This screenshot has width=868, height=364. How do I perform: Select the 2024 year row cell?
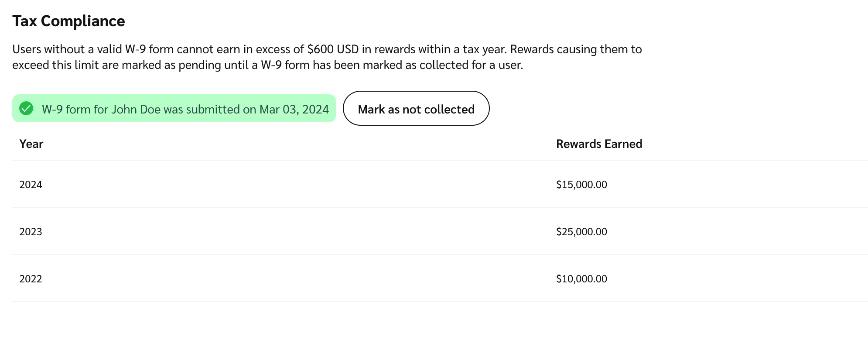pyautogui.click(x=31, y=185)
